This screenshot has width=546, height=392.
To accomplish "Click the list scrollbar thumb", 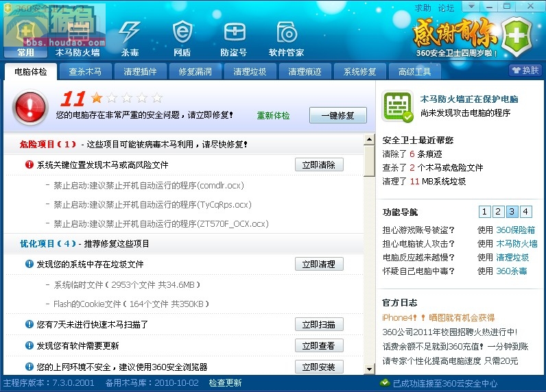I will click(369, 161).
